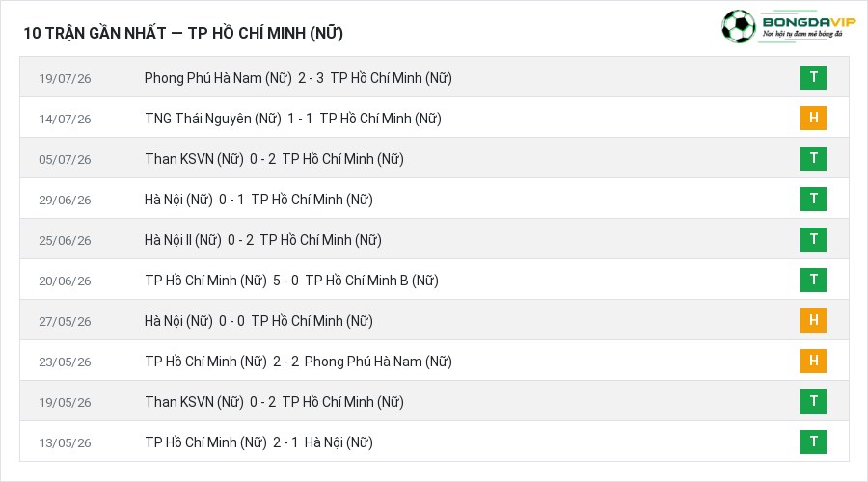The image size is (868, 482).
Task: Click the green T badge for 19/07/26 match
Action: point(813,77)
